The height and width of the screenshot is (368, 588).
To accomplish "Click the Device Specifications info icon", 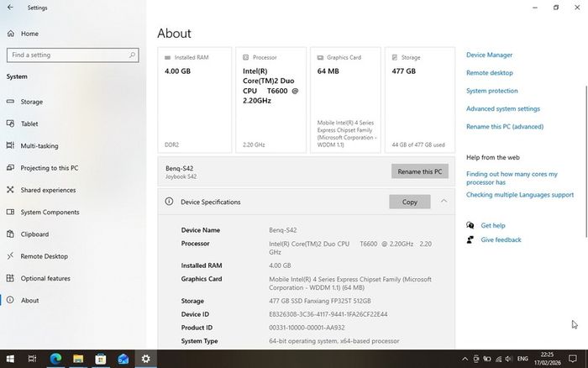I will 169,202.
